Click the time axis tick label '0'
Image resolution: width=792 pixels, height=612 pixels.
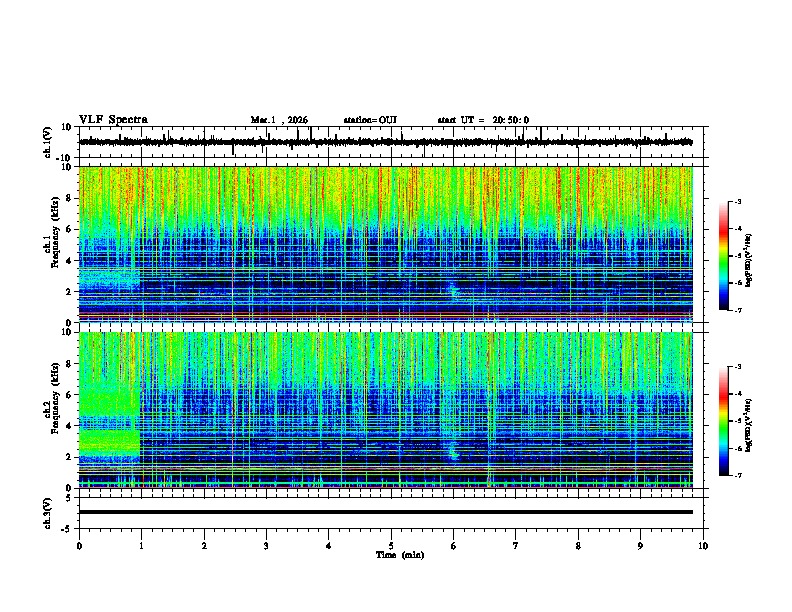79,546
